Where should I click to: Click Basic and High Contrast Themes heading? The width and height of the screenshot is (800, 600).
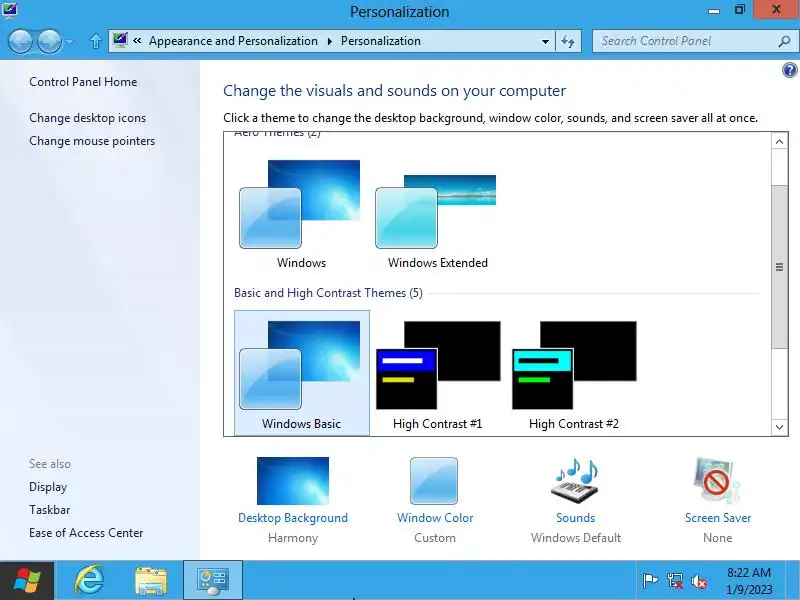click(x=328, y=293)
